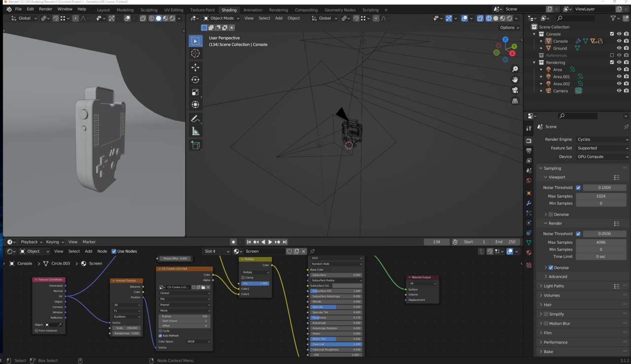Switch to the Layout workspace tab

pyautogui.click(x=104, y=10)
